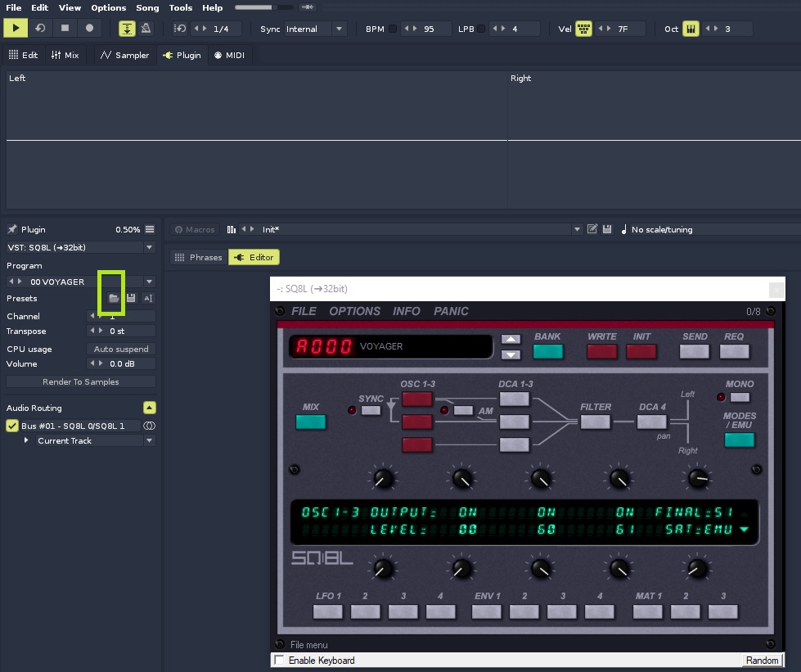Toggle the pattern follow icon
The width and height of the screenshot is (801, 672).
127,29
